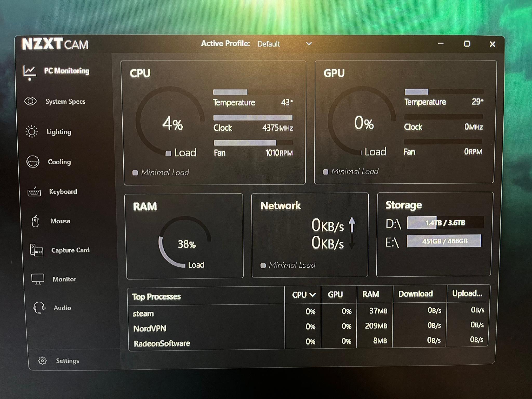Click the CPU clock bar
Viewport: 532px width, 399px height.
pyautogui.click(x=253, y=118)
